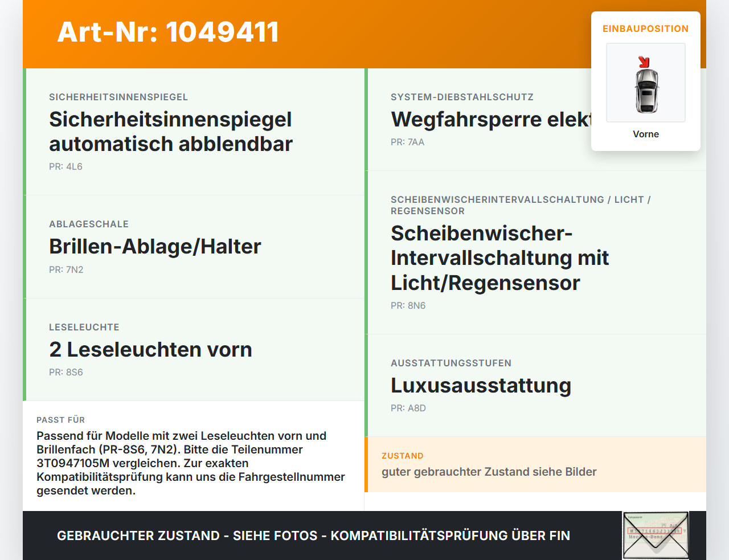
Task: Select the SICHERHEITSINNENSPIEGEL category label
Action: (x=118, y=97)
